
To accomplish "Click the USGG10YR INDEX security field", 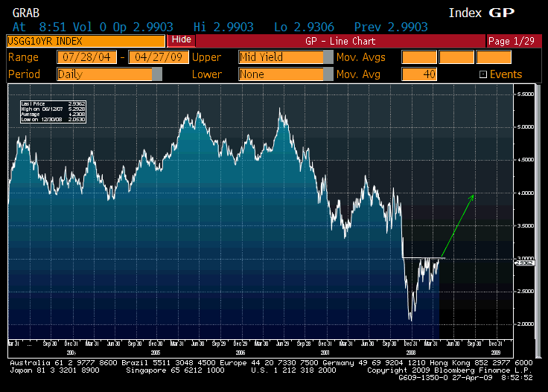I will coord(86,40).
